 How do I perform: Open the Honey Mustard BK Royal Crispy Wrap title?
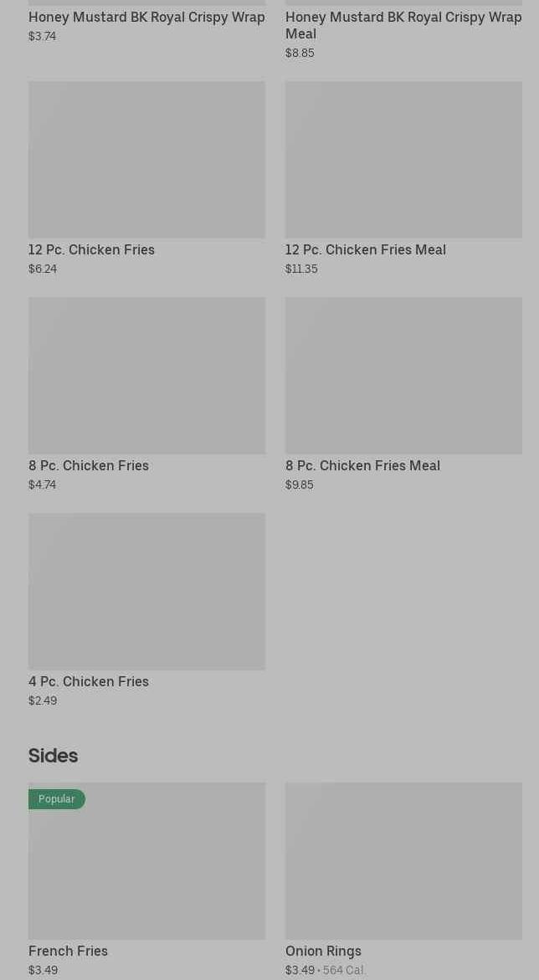(x=146, y=17)
